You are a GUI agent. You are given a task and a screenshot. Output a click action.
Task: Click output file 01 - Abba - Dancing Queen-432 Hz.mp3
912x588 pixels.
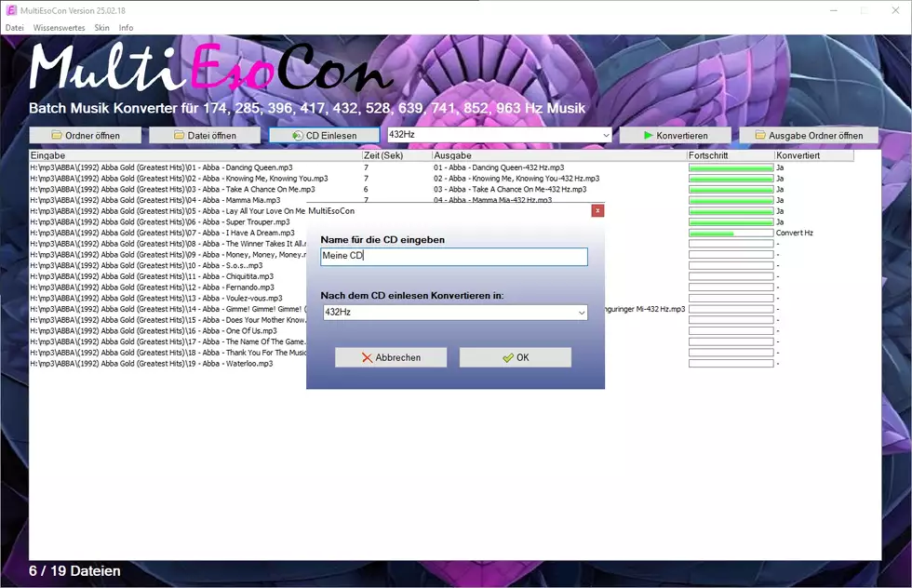click(x=499, y=167)
